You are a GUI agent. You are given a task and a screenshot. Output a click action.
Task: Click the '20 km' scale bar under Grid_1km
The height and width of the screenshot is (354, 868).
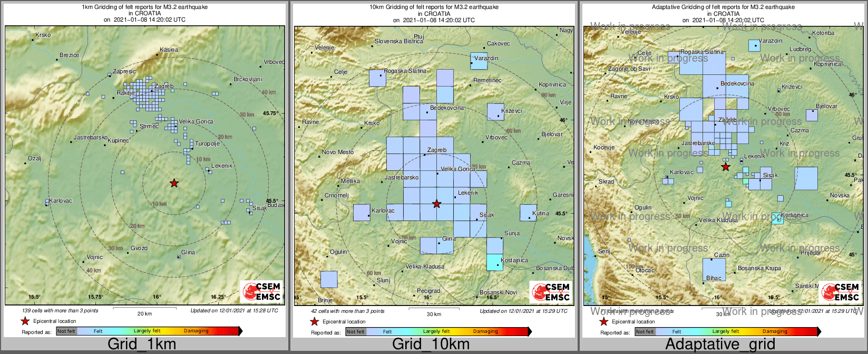pyautogui.click(x=144, y=311)
